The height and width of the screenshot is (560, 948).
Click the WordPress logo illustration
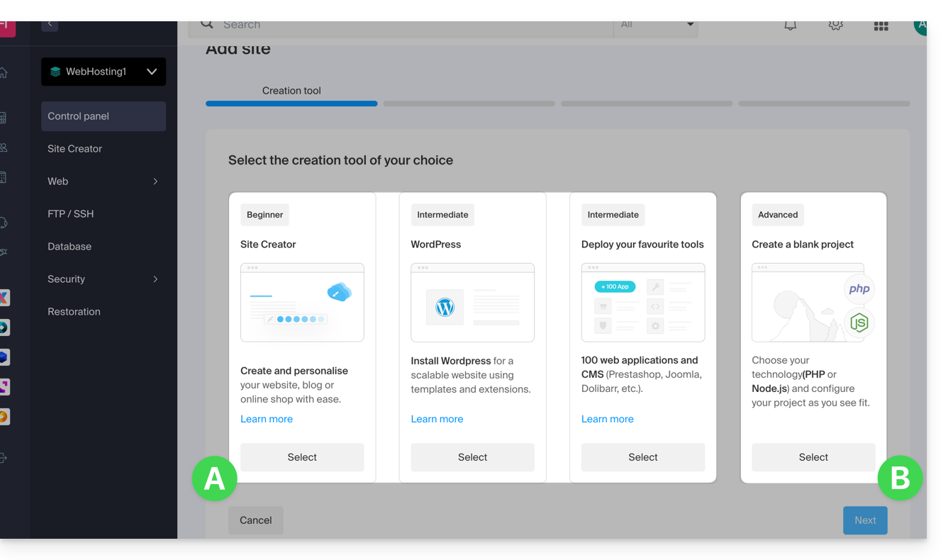[445, 307]
